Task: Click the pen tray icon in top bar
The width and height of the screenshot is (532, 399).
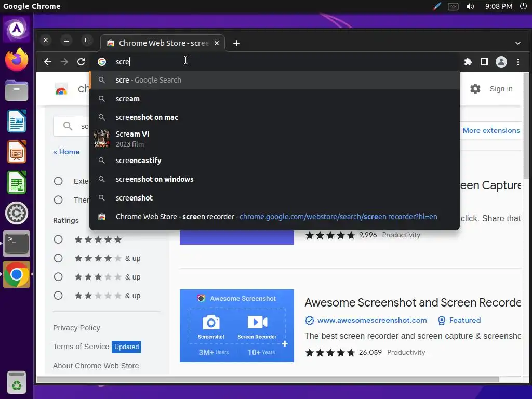Action: [x=437, y=6]
